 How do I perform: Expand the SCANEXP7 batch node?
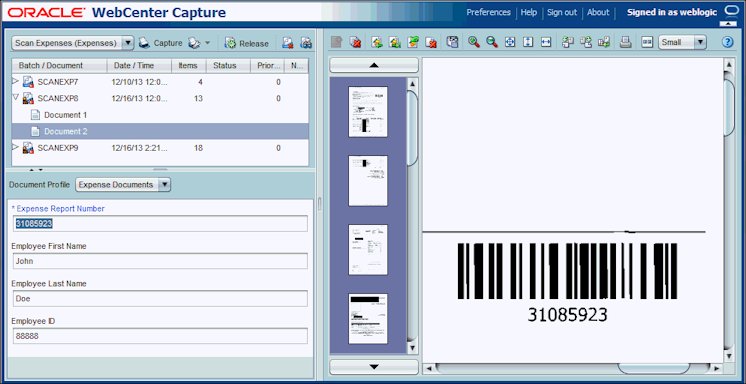click(x=16, y=81)
